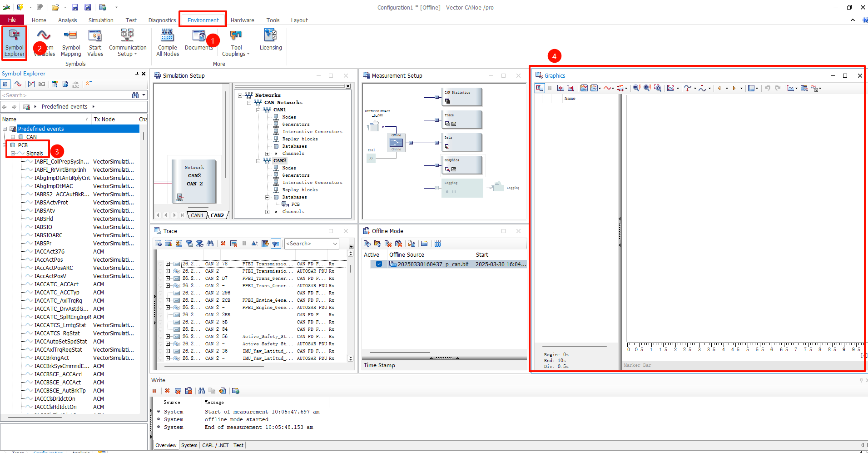Open Trace search combo box
Screen dimensions: 868x453
312,244
